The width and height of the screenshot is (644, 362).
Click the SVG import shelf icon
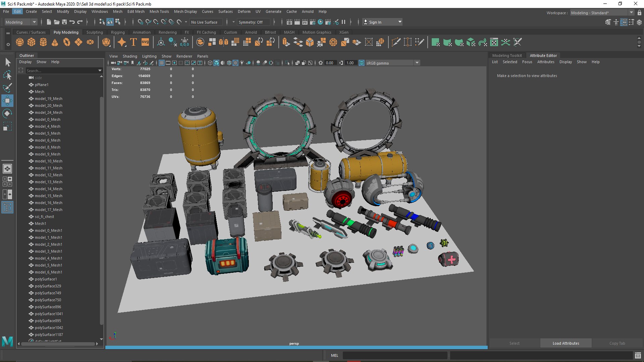(145, 42)
